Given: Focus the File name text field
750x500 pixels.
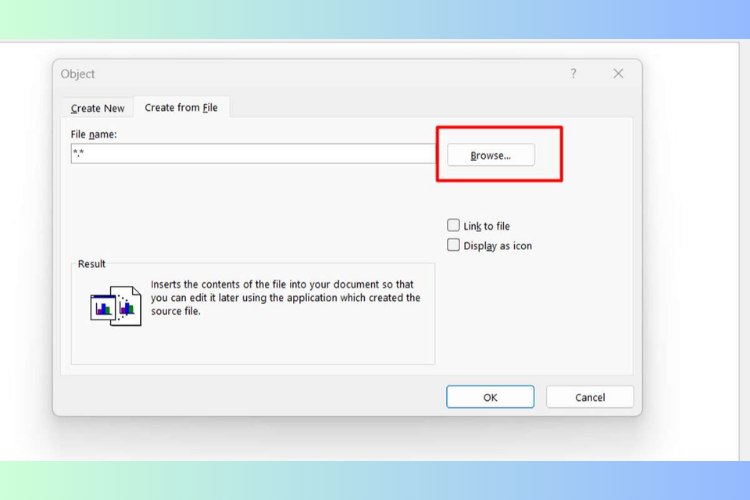Looking at the screenshot, I should [x=253, y=154].
